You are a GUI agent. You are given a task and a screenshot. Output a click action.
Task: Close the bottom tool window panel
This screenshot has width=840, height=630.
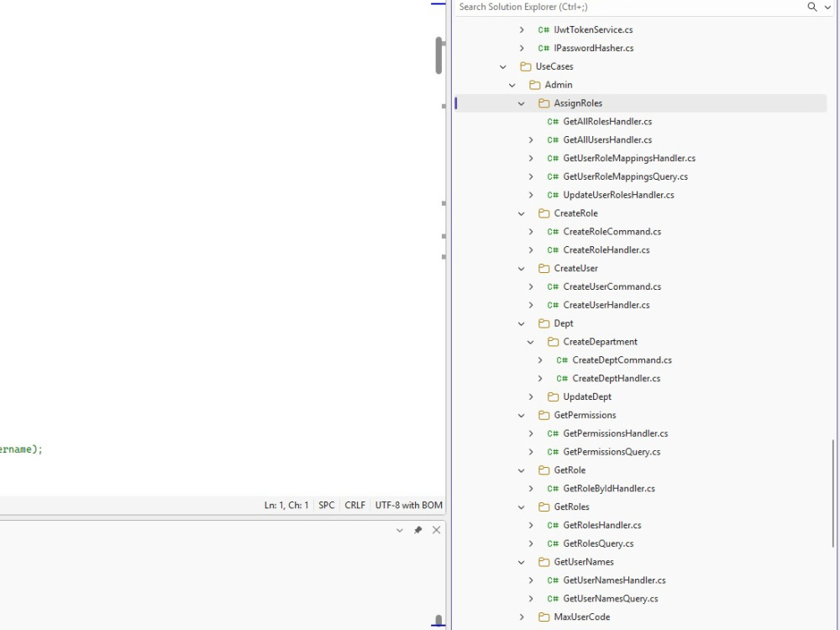point(437,530)
